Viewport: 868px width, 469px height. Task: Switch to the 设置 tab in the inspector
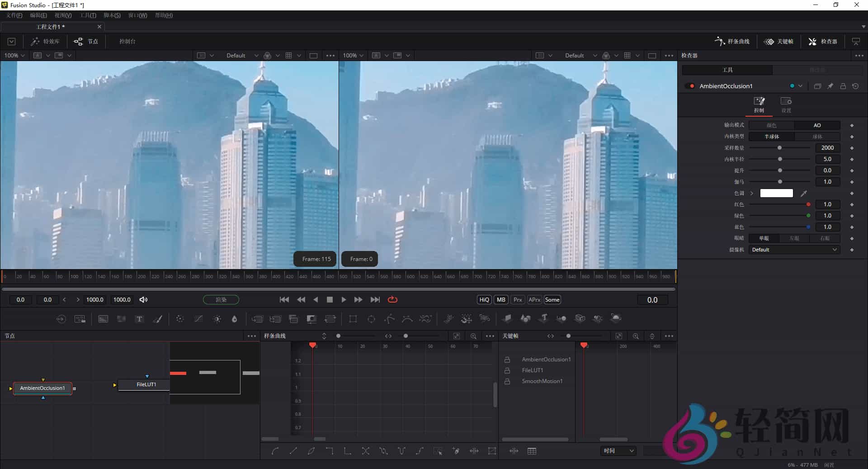click(x=786, y=104)
